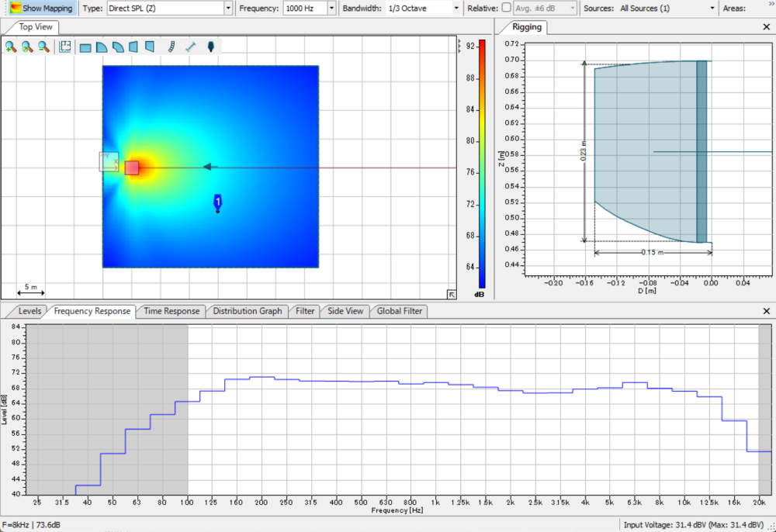Select the rectangular area tool
This screenshot has height=532, width=776.
click(x=85, y=47)
